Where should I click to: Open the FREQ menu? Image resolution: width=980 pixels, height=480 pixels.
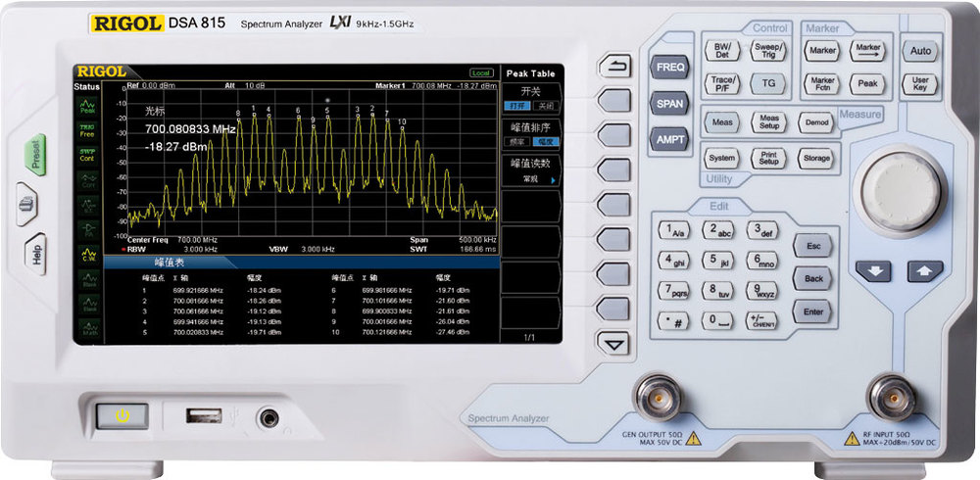[670, 67]
